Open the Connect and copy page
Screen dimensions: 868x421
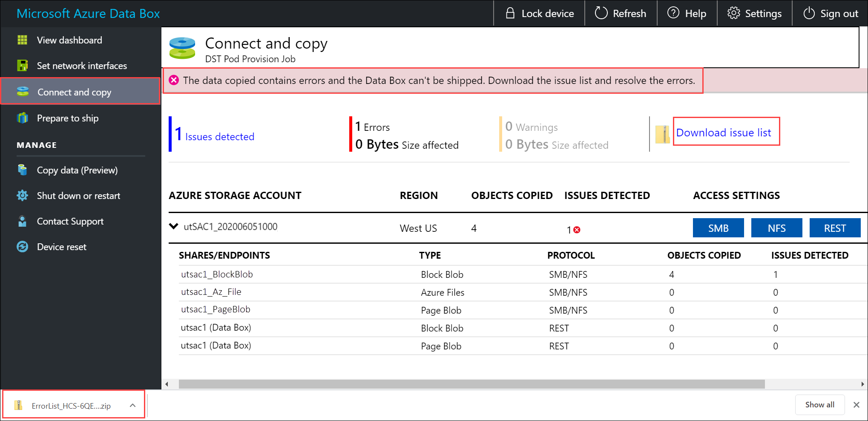[x=74, y=92]
